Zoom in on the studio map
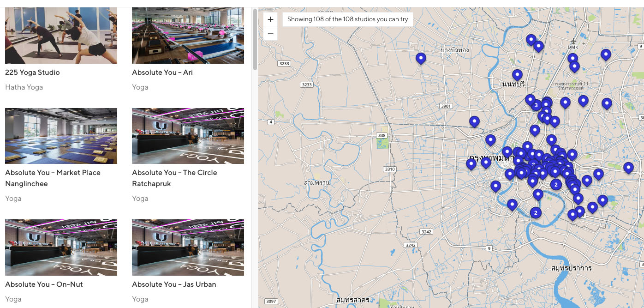The image size is (644, 308). [x=270, y=19]
